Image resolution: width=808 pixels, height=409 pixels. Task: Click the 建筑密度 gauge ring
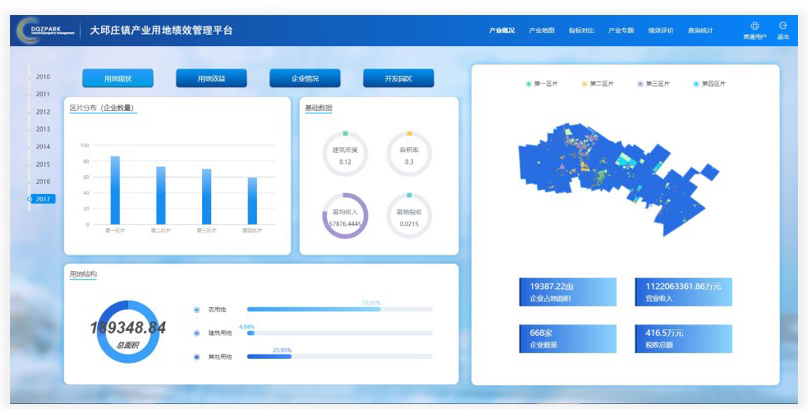[345, 155]
